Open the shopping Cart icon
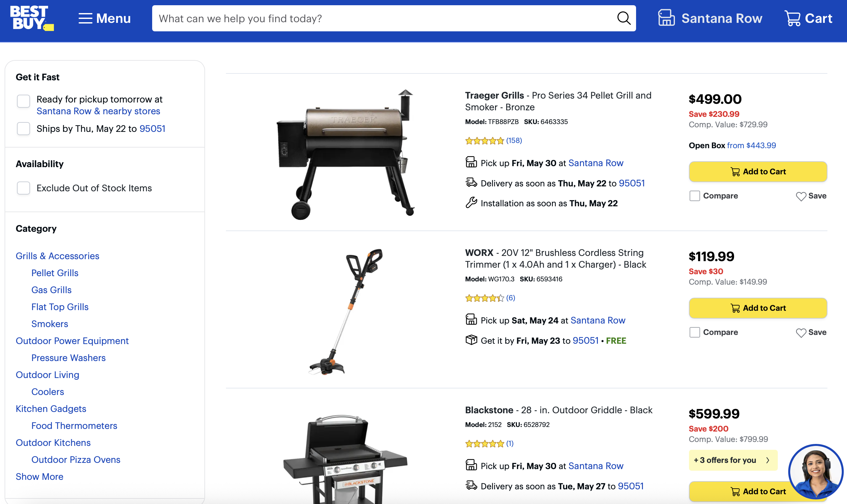Image resolution: width=847 pixels, height=504 pixels. (792, 18)
